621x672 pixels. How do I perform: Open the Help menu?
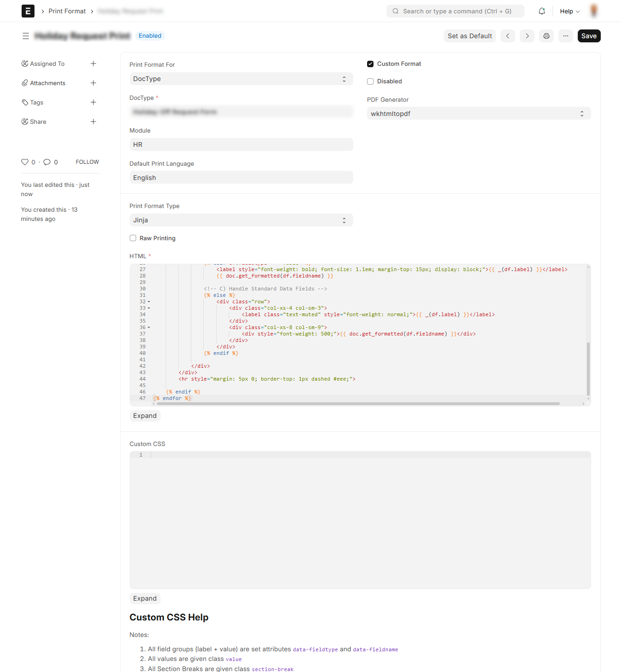[569, 11]
